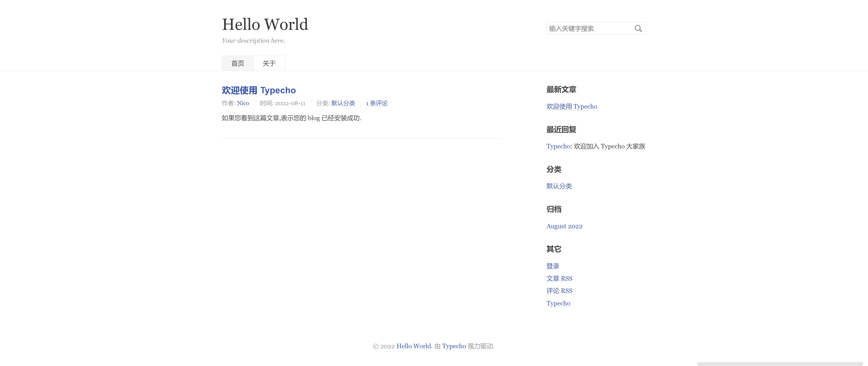Open the Typecho link under 其它
Viewport: 868px width, 366px height.
tap(558, 303)
